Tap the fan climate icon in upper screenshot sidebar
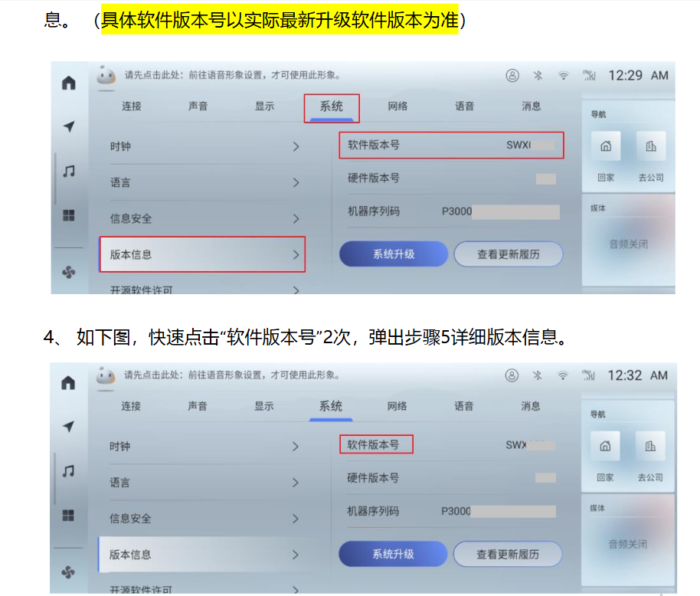This screenshot has width=700, height=596. 69,272
